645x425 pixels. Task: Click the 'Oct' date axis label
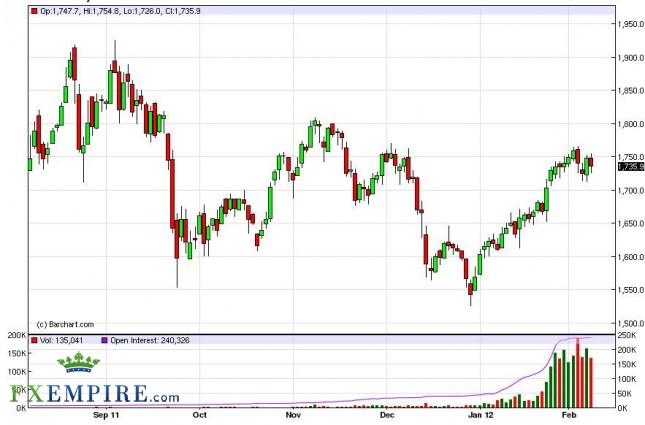200,415
